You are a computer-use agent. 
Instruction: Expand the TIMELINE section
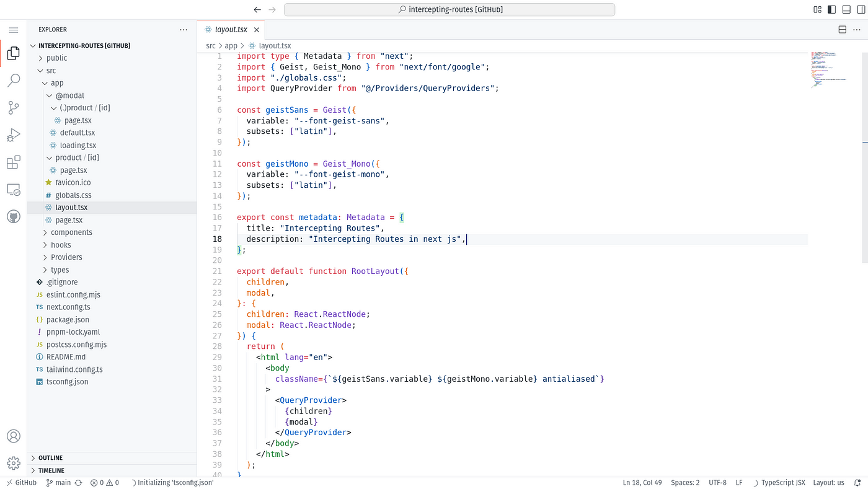pos(112,470)
